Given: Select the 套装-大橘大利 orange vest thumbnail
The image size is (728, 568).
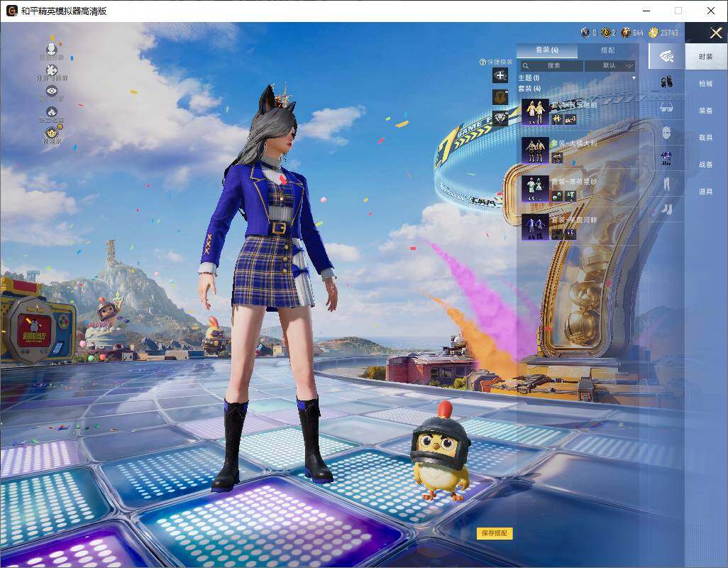Looking at the screenshot, I should (x=535, y=150).
